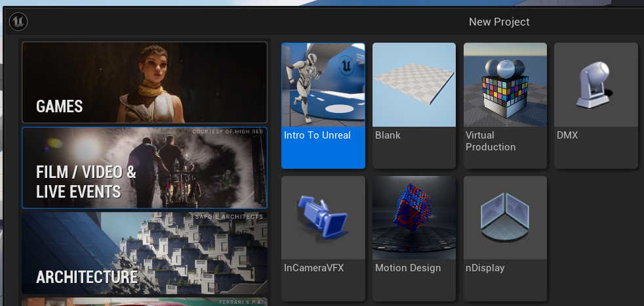Choose the Architecture category

pos(144,253)
